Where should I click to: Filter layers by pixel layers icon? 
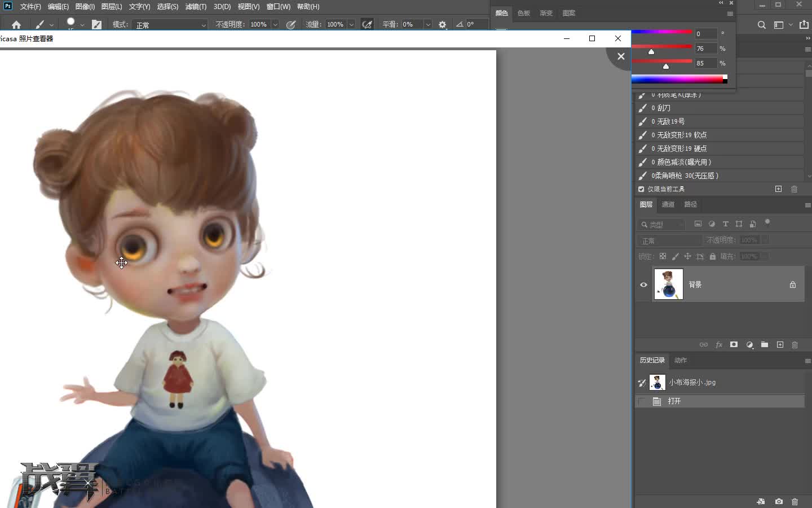pos(698,224)
